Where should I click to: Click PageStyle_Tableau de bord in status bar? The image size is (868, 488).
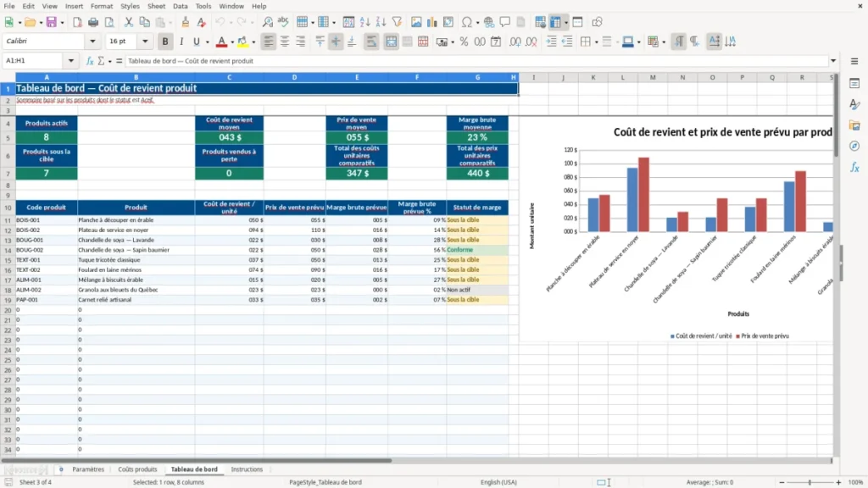pos(325,482)
